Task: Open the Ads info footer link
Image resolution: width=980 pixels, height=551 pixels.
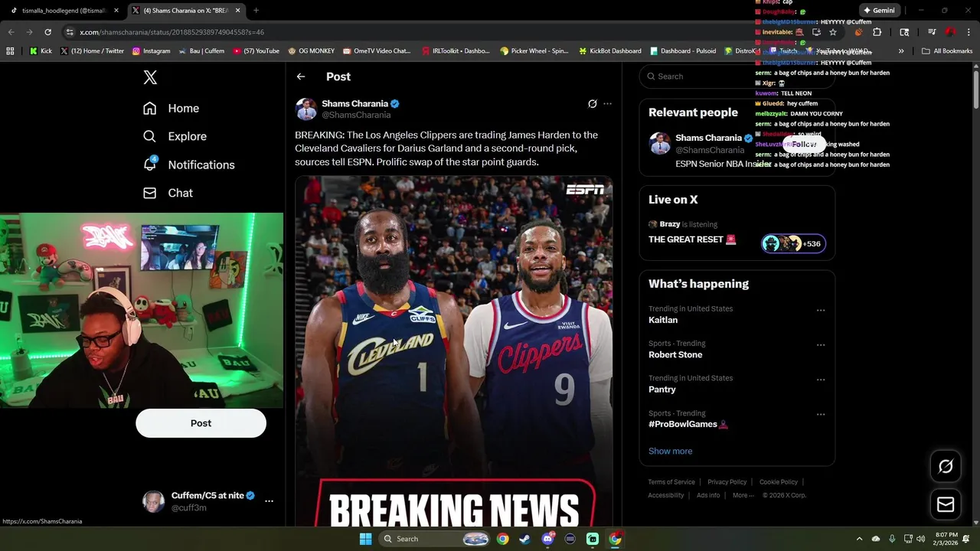Action: [x=708, y=495]
